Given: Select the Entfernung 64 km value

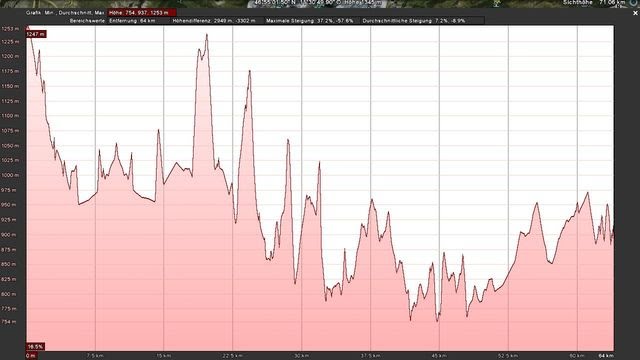Looking at the screenshot, I should coord(132,20).
